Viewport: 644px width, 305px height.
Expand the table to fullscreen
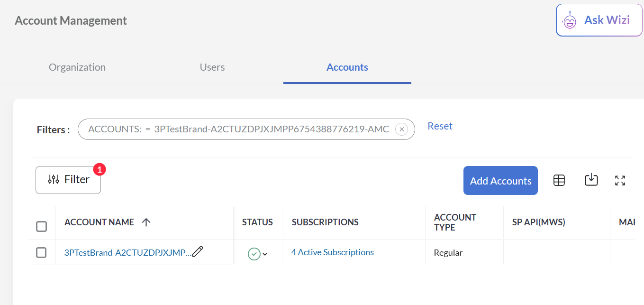pos(620,180)
